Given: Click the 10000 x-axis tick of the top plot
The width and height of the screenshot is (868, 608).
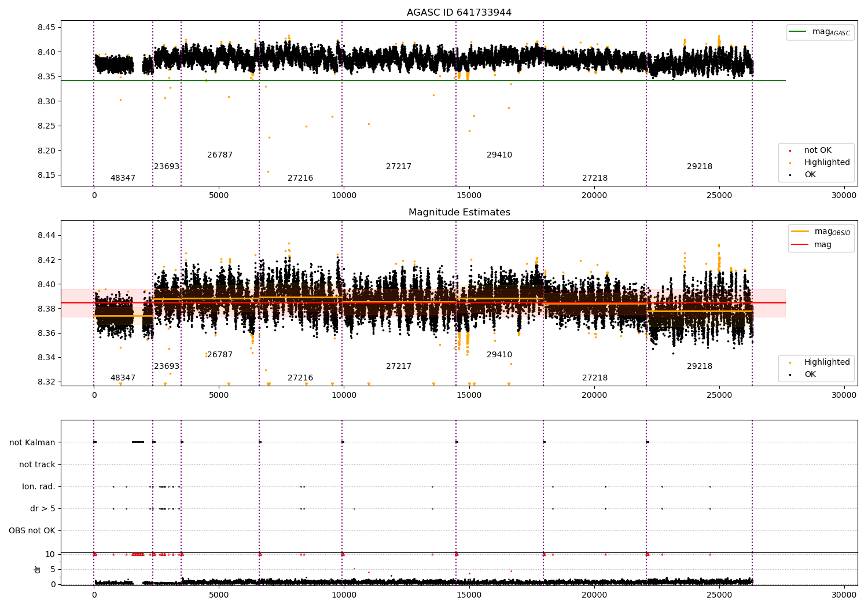Looking at the screenshot, I should (x=344, y=196).
